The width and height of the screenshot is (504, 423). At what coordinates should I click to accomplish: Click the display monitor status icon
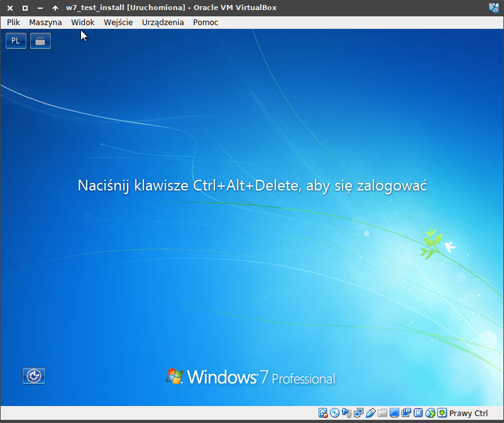[x=394, y=413]
